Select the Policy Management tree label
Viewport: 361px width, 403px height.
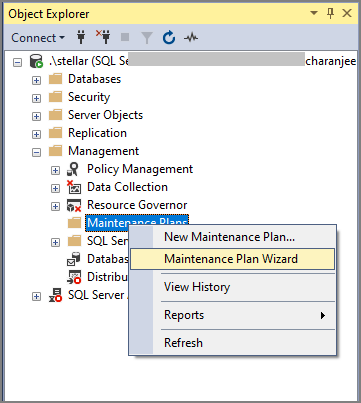(x=140, y=169)
